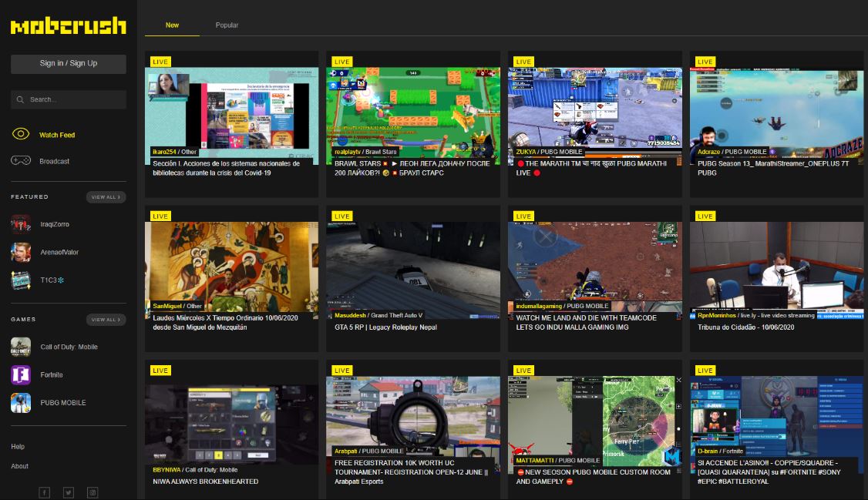The height and width of the screenshot is (500, 868).
Task: Click LIVE badge on ikaro254 stream
Action: (x=160, y=62)
